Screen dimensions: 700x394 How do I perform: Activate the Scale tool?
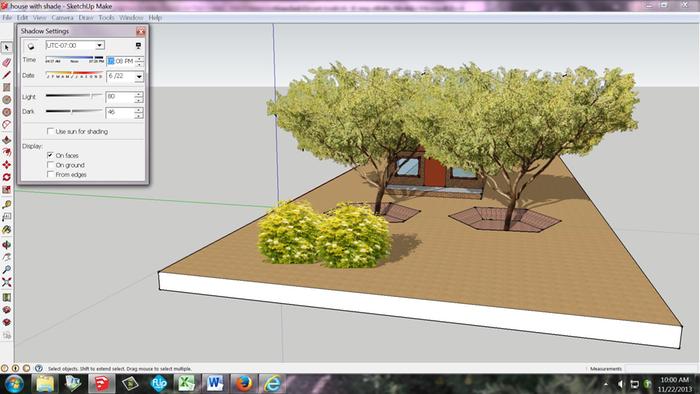click(x=6, y=190)
